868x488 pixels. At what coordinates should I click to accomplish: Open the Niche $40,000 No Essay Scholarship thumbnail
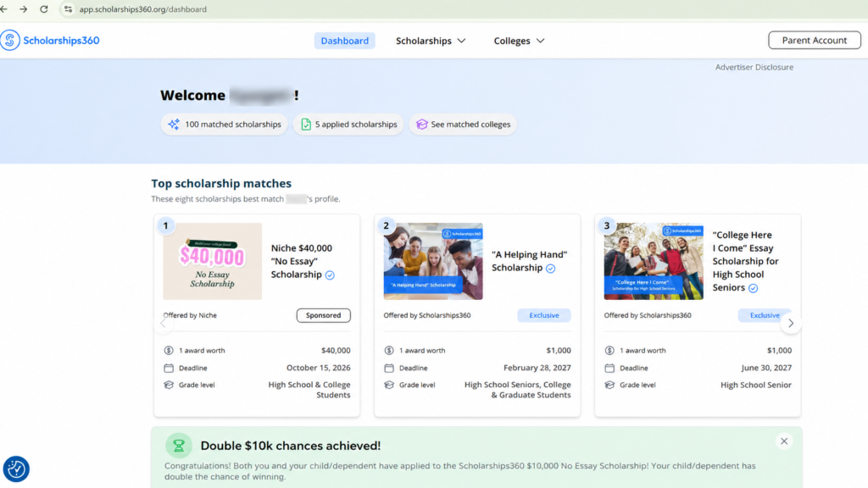coord(213,261)
